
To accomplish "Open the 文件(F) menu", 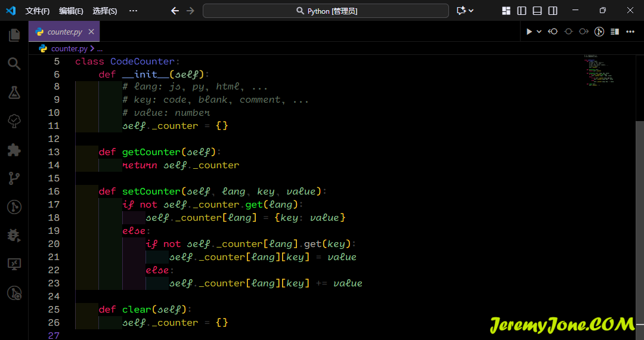I will pos(38,11).
